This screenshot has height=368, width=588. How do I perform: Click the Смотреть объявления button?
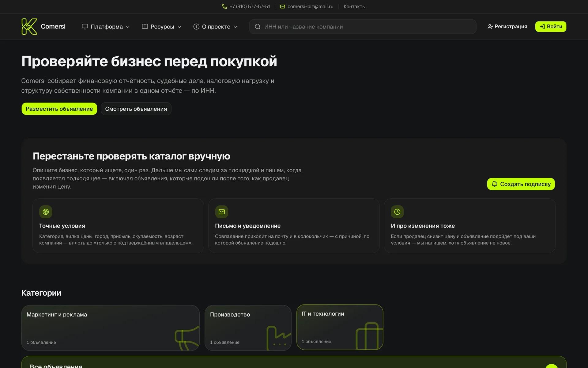click(136, 109)
